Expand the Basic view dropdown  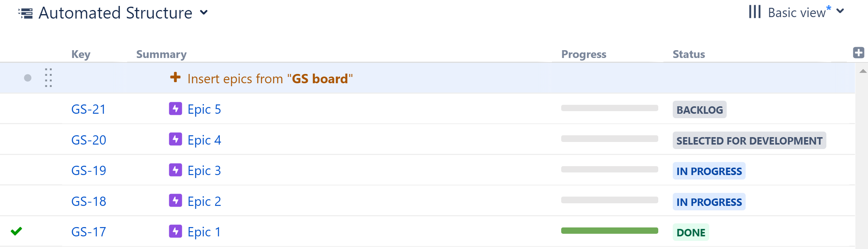(840, 12)
